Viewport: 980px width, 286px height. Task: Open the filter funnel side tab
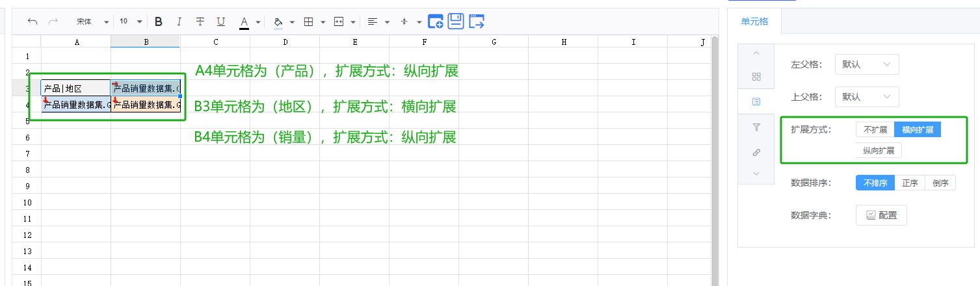tap(756, 127)
